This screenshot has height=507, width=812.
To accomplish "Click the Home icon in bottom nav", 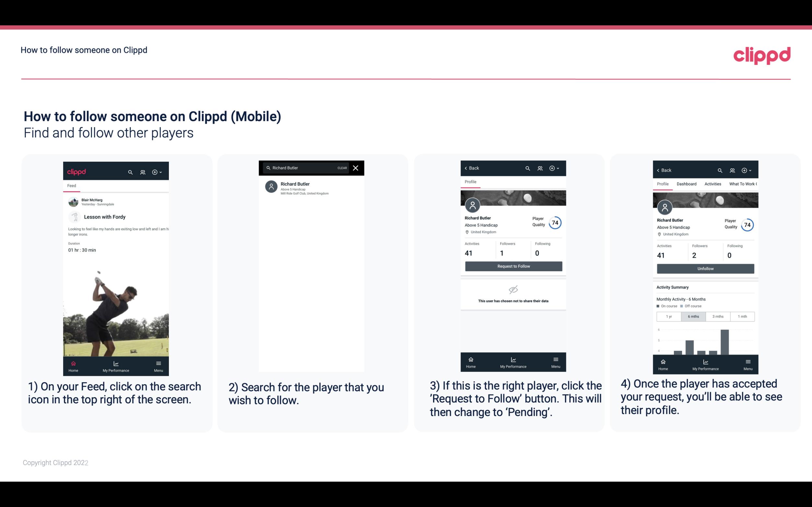I will click(x=73, y=363).
